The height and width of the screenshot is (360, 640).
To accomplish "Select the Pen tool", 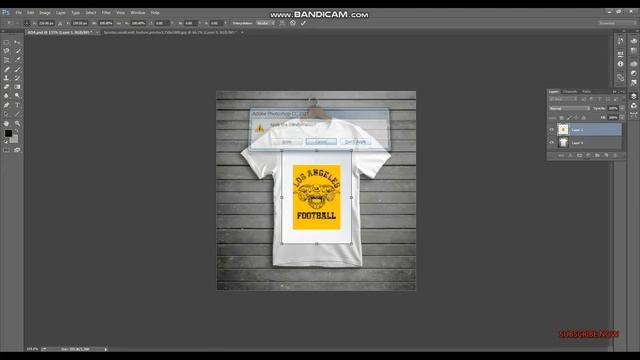I will 7,105.
